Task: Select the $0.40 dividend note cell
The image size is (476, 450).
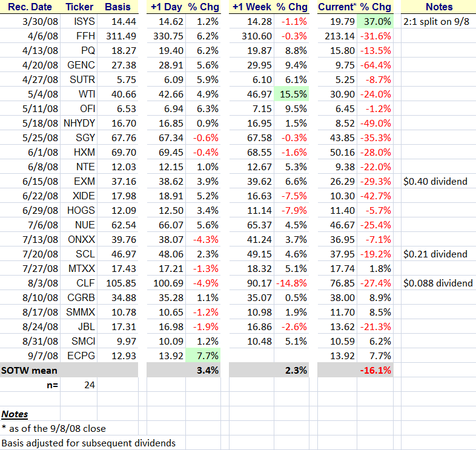Action: pos(435,180)
